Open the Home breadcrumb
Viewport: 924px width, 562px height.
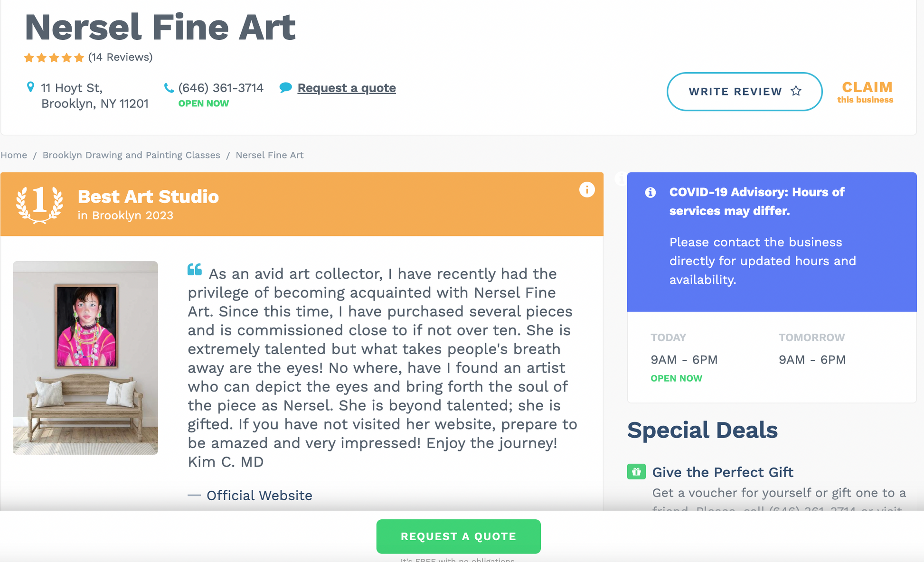click(14, 155)
